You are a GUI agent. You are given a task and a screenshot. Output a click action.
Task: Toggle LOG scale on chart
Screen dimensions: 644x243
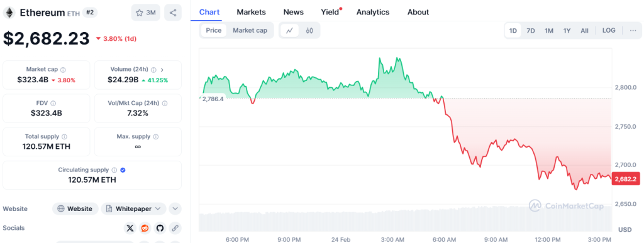tap(609, 30)
